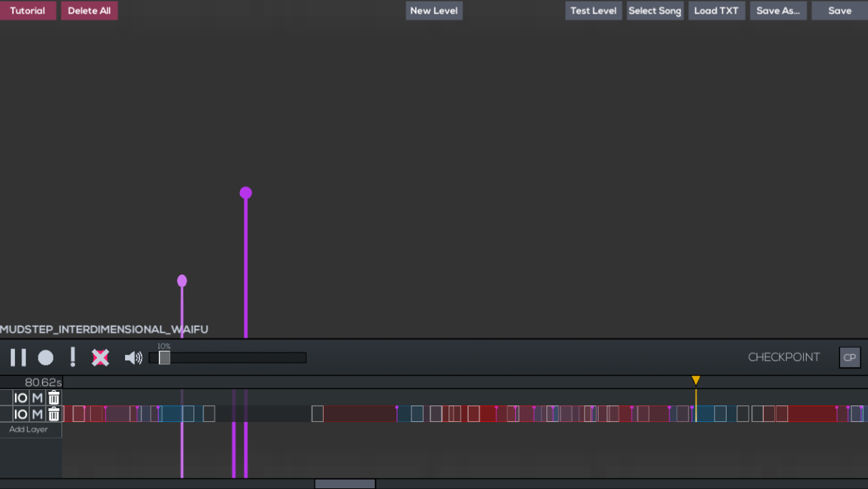
Task: Delete the first layer with trash icon
Action: tap(54, 398)
